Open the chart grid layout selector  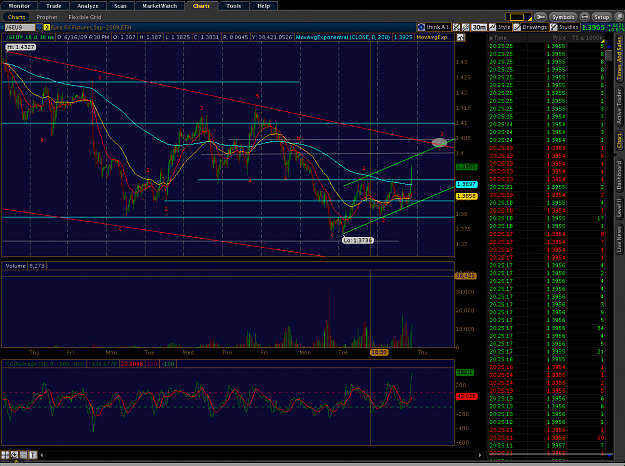[518, 17]
